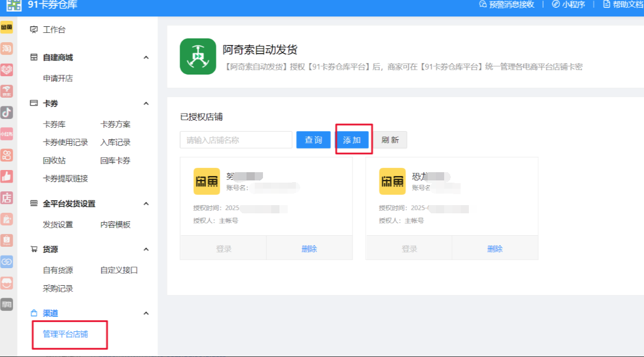This screenshot has width=644, height=357.
Task: Focus the 请输入店铺名称 search field
Action: coord(236,140)
